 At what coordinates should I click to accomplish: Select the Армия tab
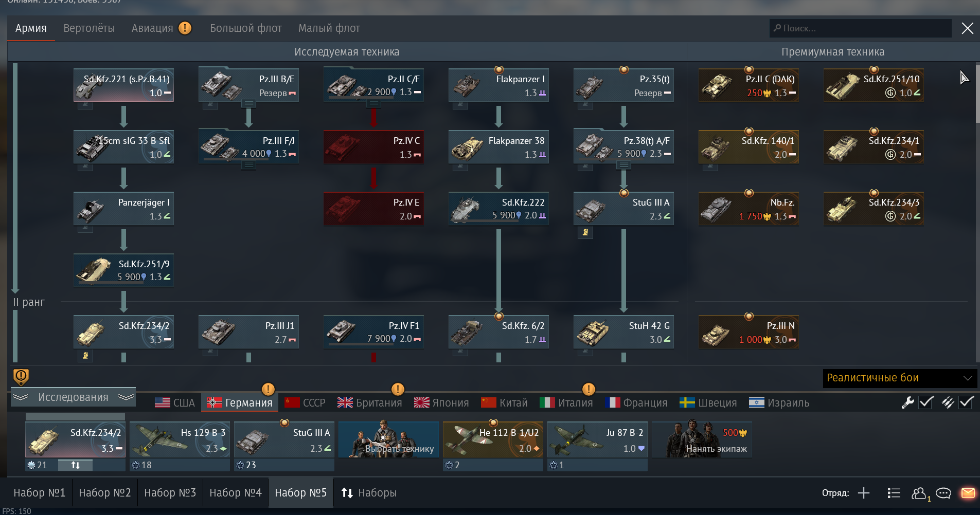pos(31,28)
